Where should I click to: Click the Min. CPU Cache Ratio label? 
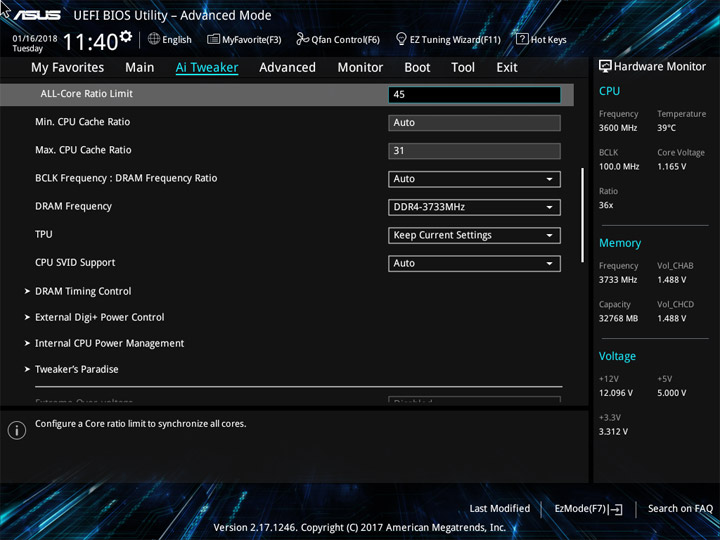83,122
